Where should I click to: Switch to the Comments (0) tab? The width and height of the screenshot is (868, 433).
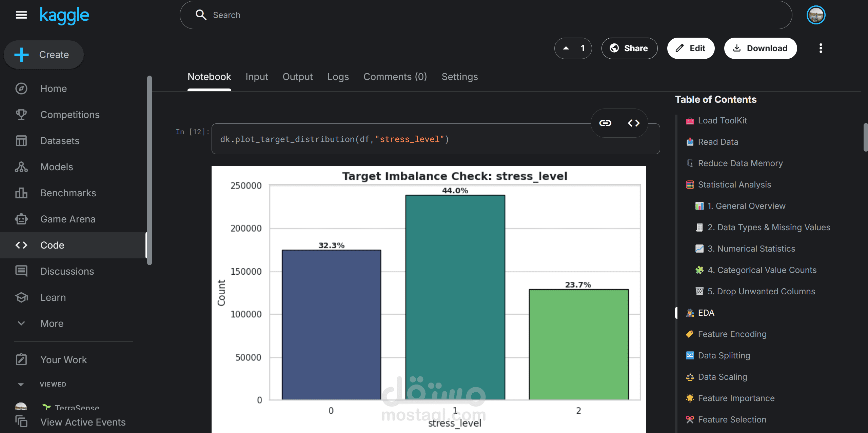pos(395,77)
